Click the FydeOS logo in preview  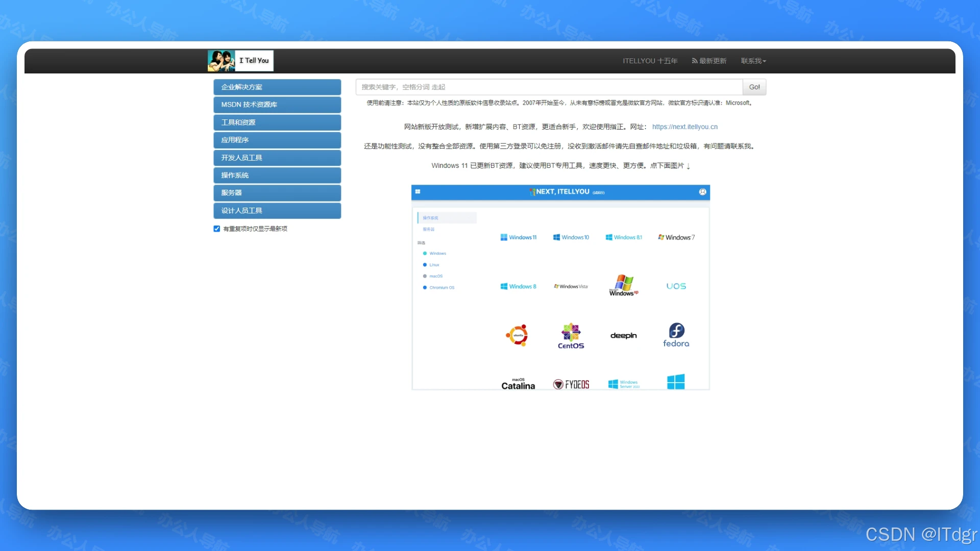pos(571,385)
